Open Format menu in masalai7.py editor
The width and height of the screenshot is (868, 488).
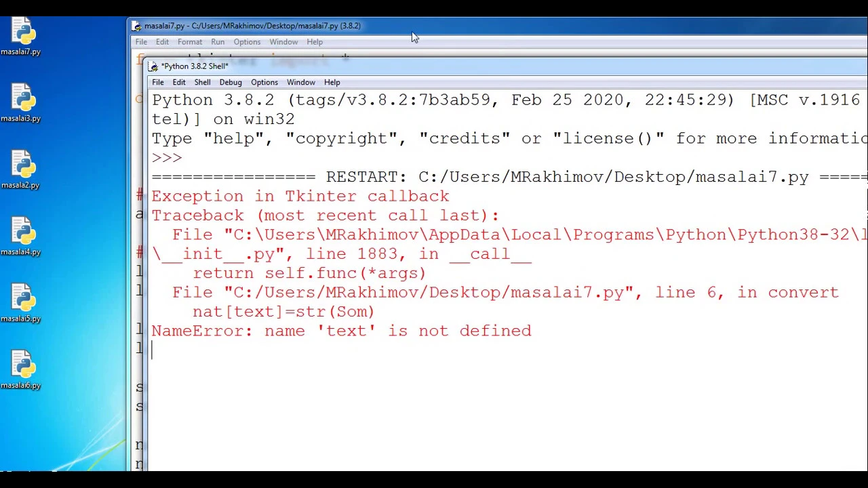190,42
